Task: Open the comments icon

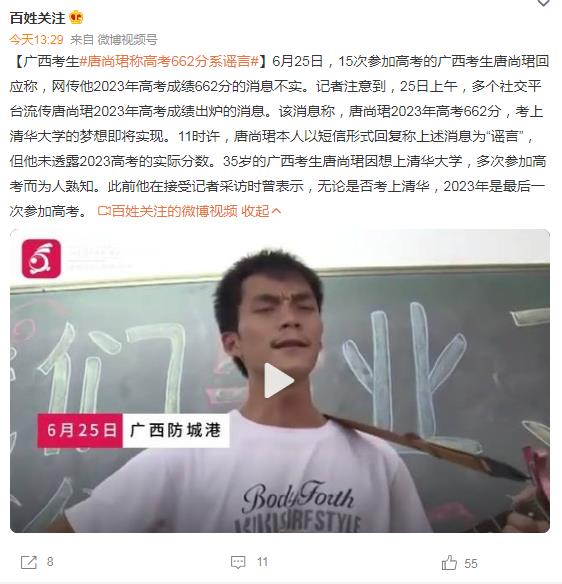Action: [238, 562]
